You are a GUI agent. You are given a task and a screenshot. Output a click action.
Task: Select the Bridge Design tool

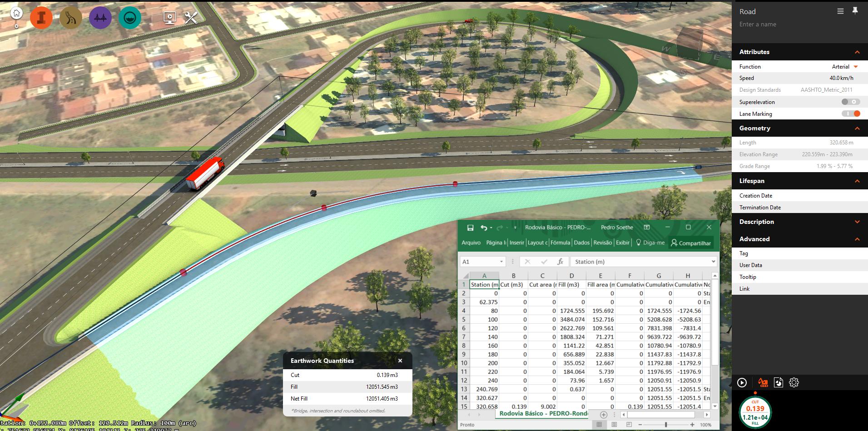[x=100, y=18]
